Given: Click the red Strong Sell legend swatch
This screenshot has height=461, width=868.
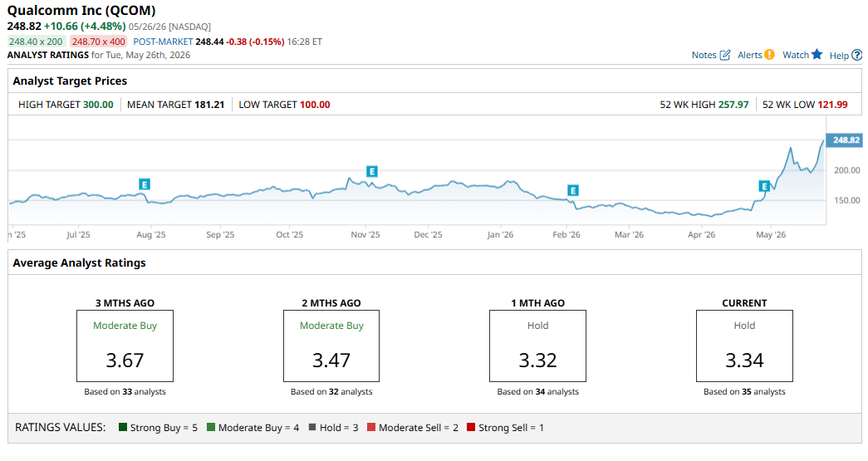Looking at the screenshot, I should (x=471, y=427).
